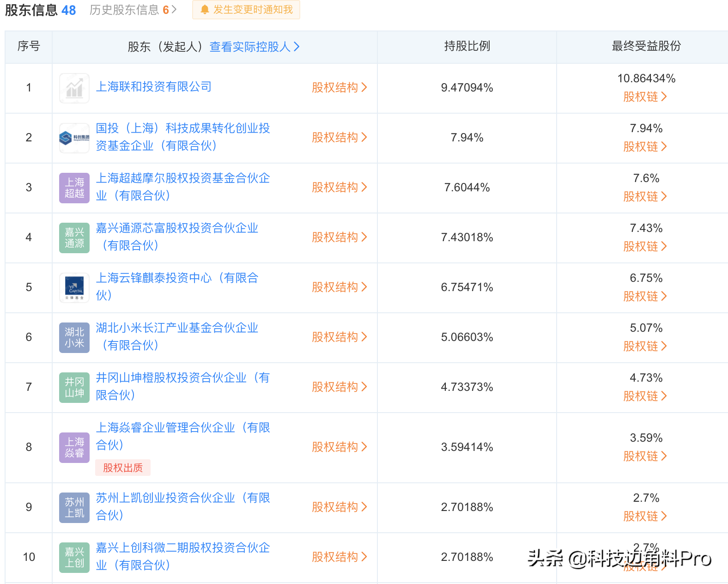This screenshot has height=584, width=728.
Task: Expand 股权结构 for 上海焱睿企业管理
Action: click(x=340, y=447)
